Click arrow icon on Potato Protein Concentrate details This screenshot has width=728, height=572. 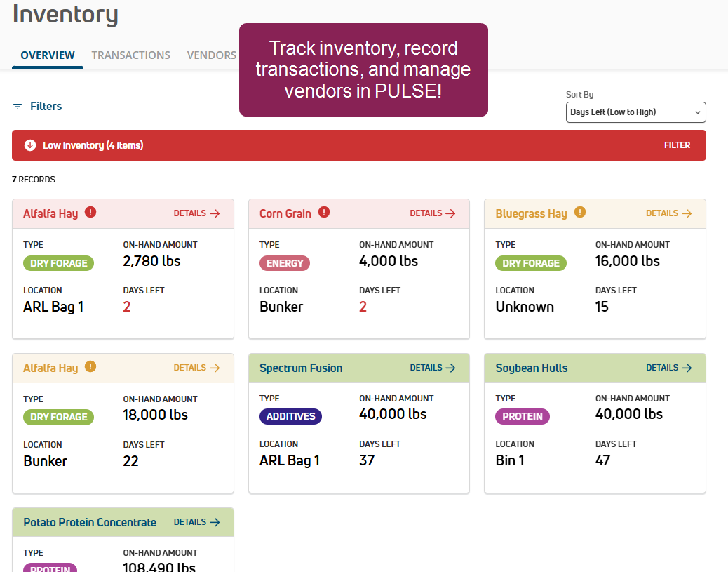coord(215,522)
